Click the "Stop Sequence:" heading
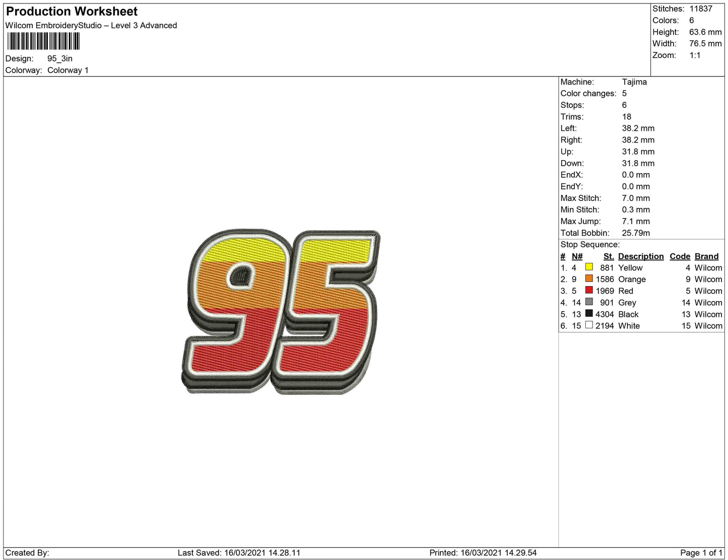 [590, 245]
